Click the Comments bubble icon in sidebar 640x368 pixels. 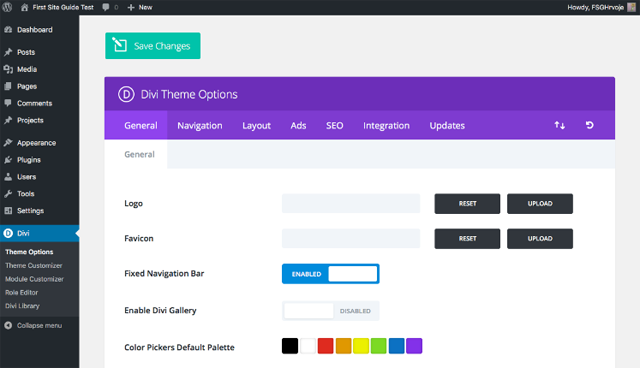tap(8, 103)
